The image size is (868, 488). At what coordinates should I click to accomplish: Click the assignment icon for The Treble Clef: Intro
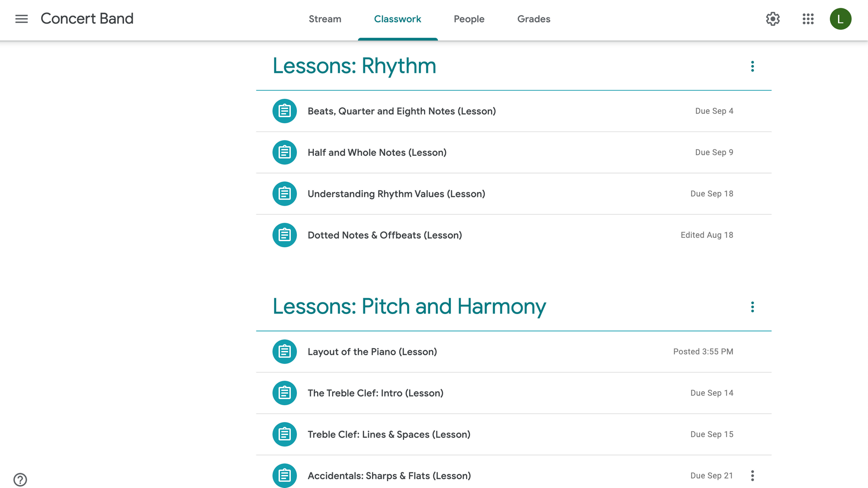(x=284, y=393)
